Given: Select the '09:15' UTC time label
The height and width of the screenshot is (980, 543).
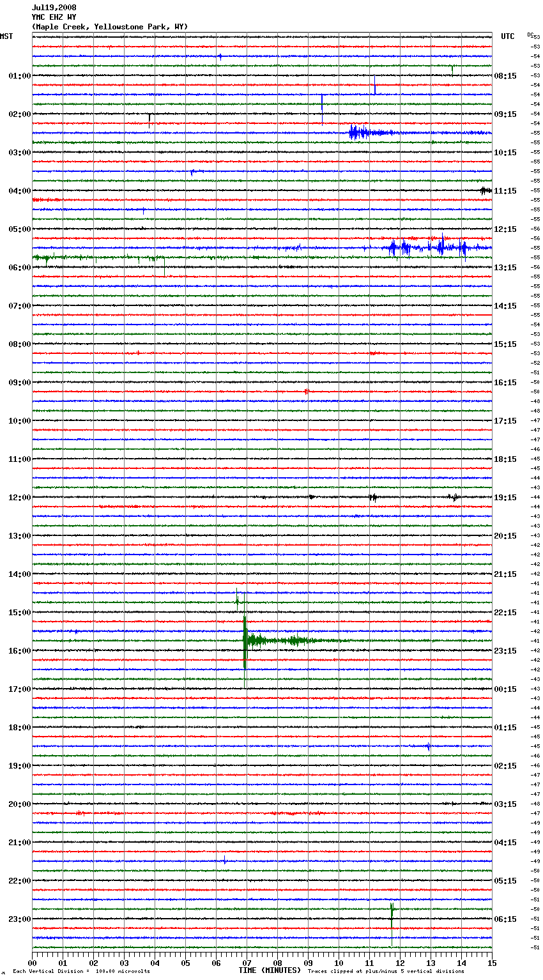Looking at the screenshot, I should tap(505, 114).
